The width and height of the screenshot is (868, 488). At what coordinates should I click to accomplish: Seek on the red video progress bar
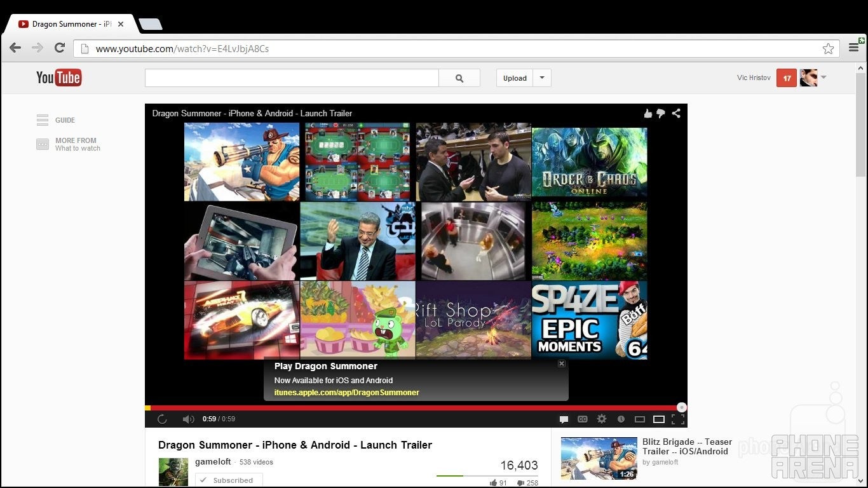tap(414, 408)
